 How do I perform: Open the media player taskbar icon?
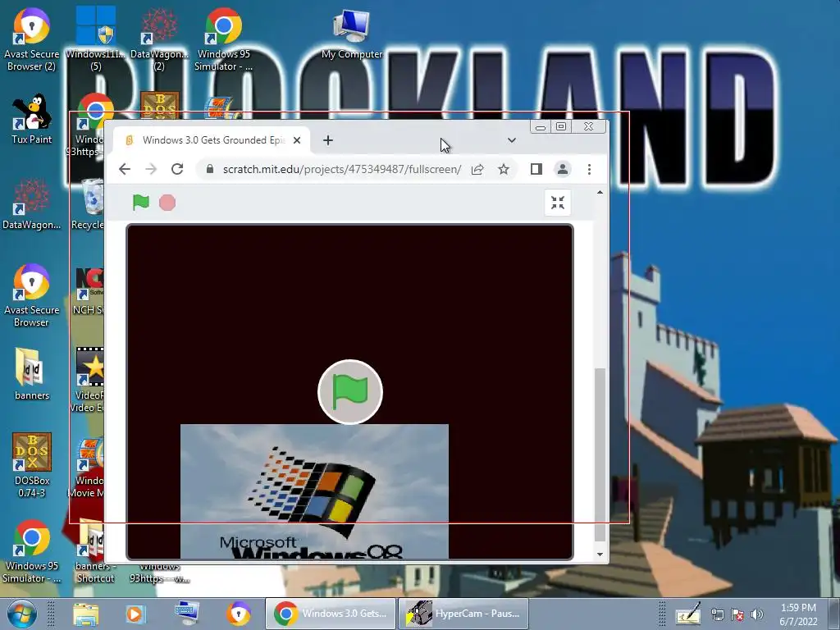click(x=135, y=614)
